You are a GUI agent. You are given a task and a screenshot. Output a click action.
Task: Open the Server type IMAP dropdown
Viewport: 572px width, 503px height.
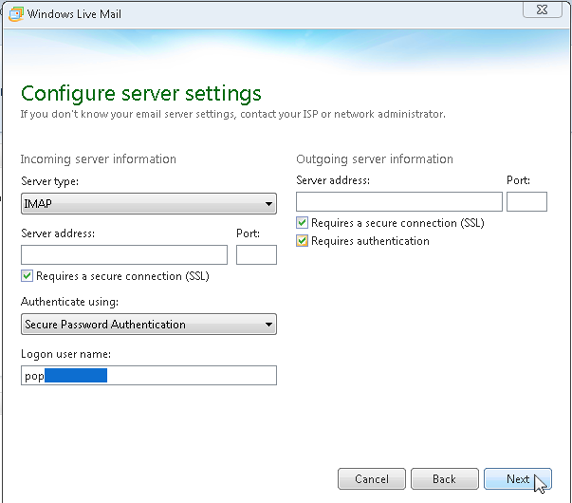pos(149,204)
